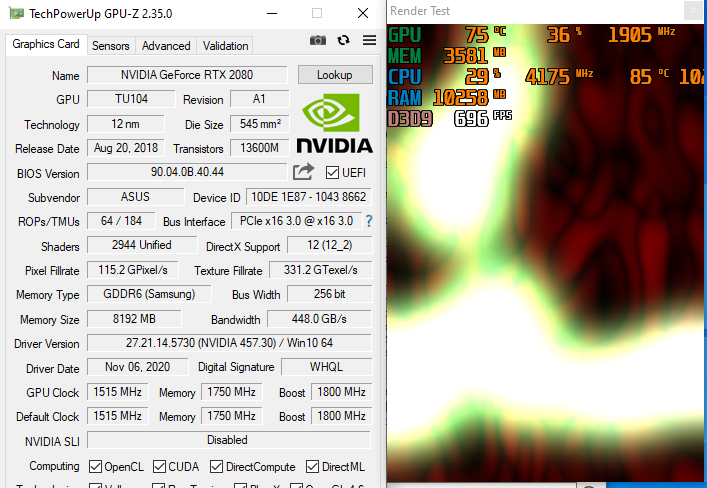Open the Advanced tab
This screenshot has width=707, height=488.
(x=166, y=46)
